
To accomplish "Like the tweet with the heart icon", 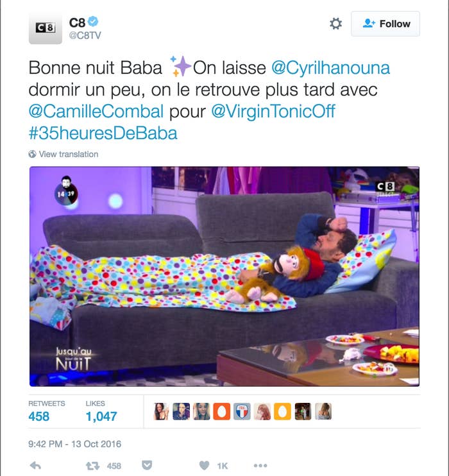I will pyautogui.click(x=204, y=465).
